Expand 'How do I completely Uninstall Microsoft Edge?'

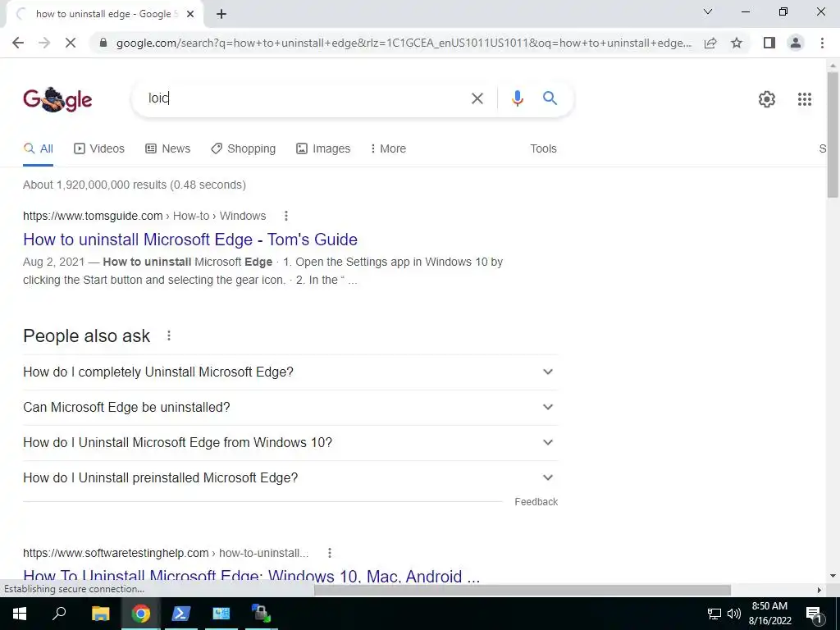pos(290,372)
